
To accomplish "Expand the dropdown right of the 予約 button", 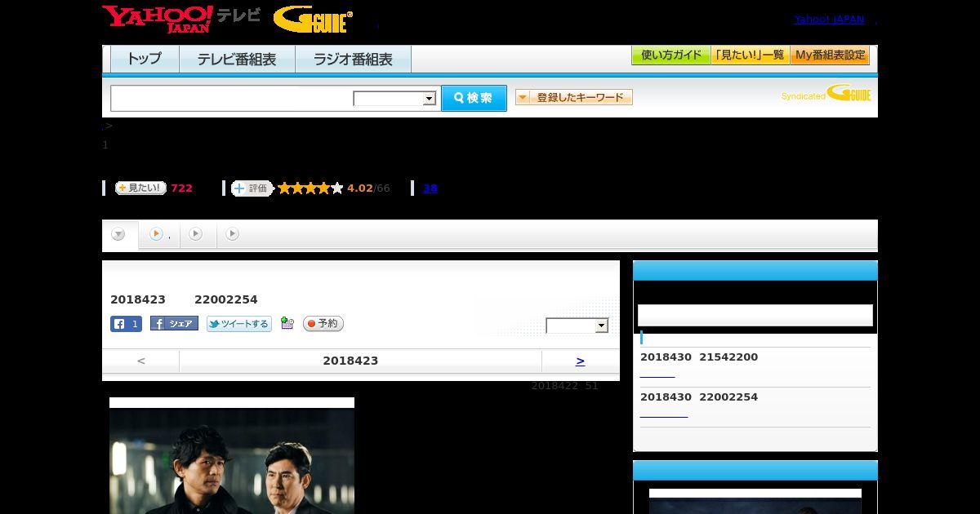I will click(577, 326).
